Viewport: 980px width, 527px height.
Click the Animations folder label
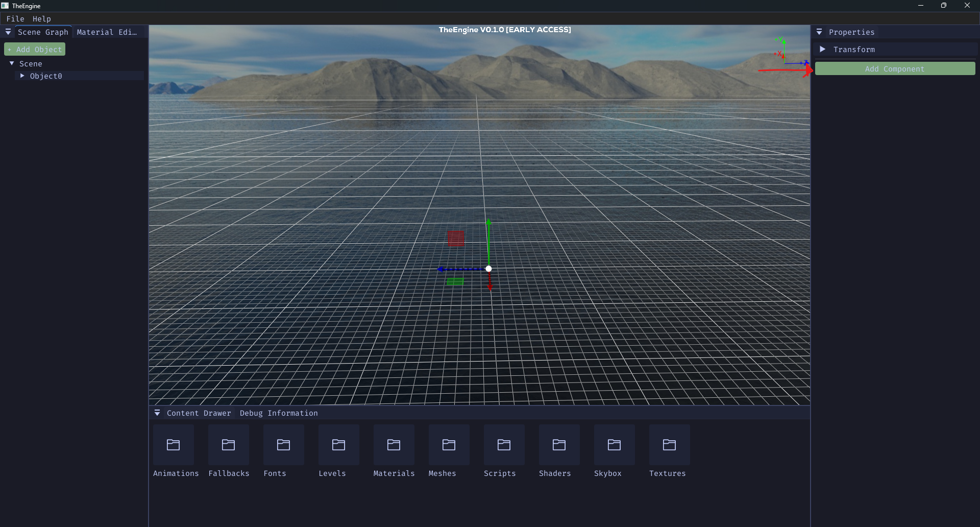pos(176,473)
